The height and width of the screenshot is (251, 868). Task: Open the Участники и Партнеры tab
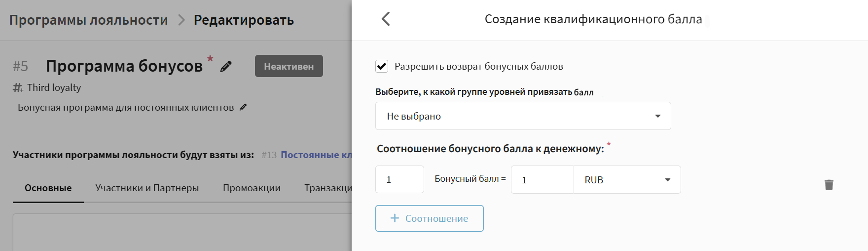point(147,188)
